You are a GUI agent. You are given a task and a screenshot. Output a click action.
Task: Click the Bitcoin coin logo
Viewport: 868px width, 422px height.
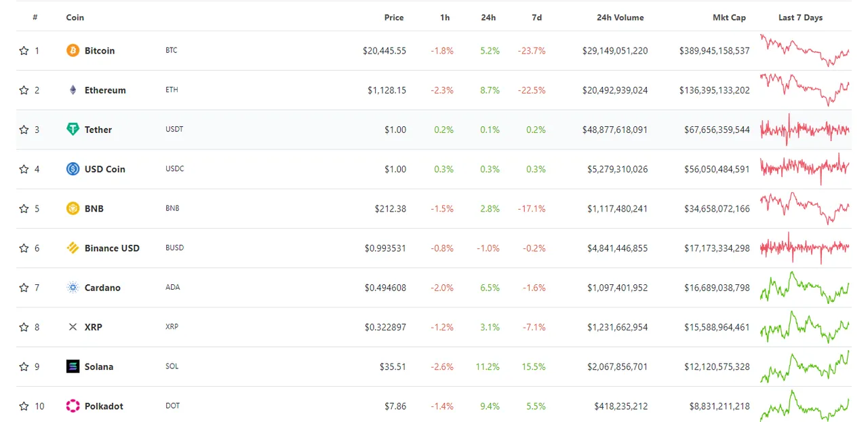73,50
